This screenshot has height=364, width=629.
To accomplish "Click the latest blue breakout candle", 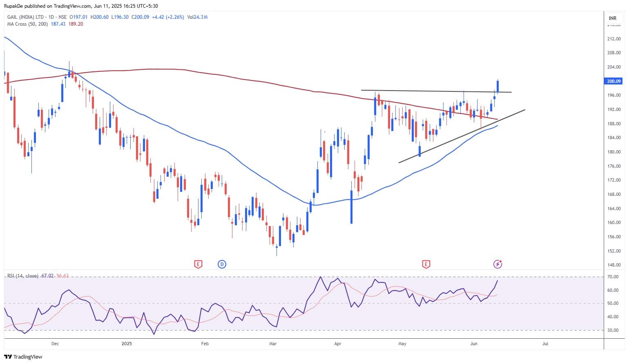I will pos(497,86).
